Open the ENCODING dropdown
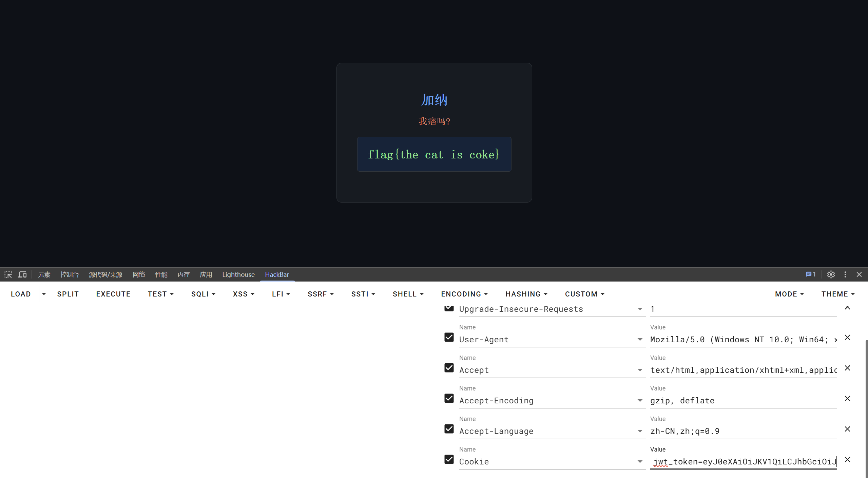Viewport: 868px width, 478px height. pyautogui.click(x=464, y=294)
